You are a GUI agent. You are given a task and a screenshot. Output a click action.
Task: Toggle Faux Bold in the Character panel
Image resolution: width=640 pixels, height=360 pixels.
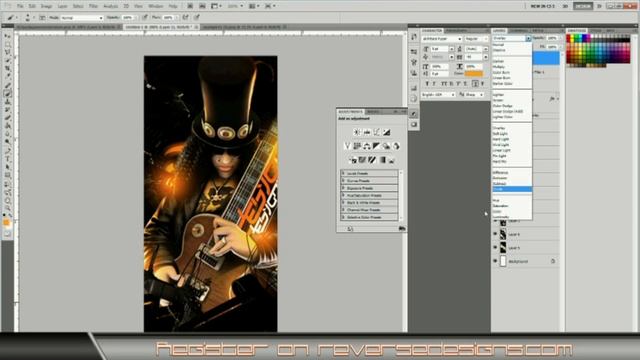427,84
